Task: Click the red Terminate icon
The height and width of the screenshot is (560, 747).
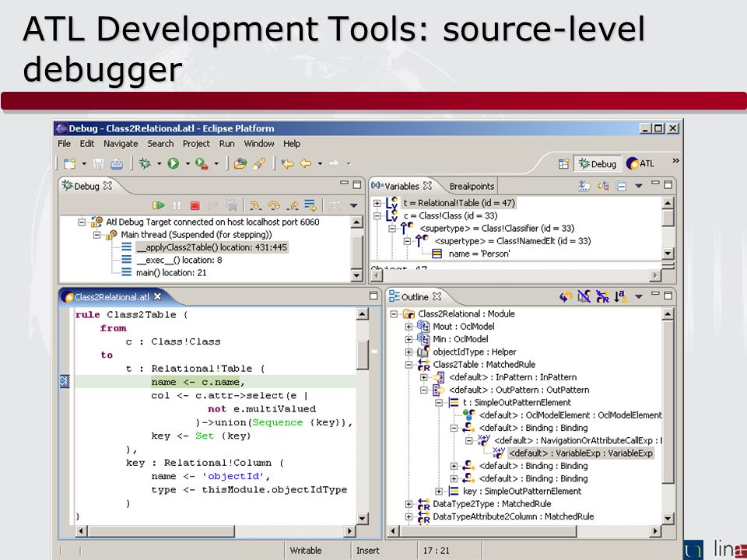Action: click(x=195, y=205)
